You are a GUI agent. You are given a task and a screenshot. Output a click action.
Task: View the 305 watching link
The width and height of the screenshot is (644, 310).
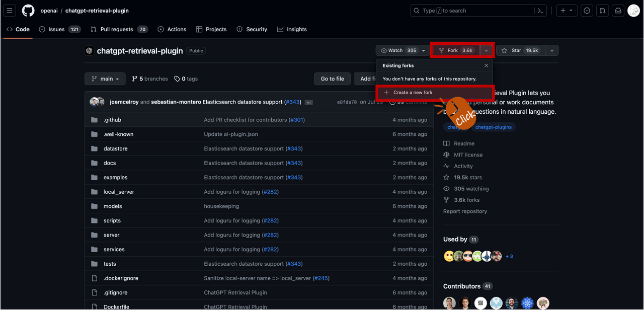[x=466, y=189]
